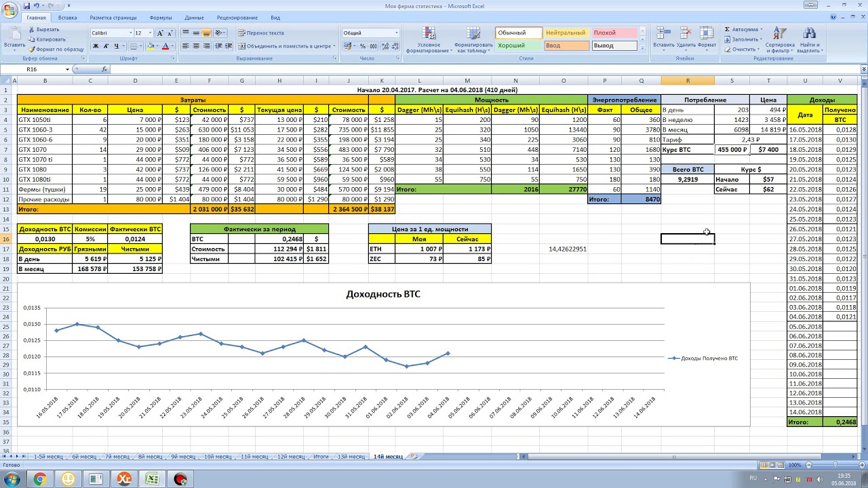Toggle bold Ж formatting

tap(96, 46)
